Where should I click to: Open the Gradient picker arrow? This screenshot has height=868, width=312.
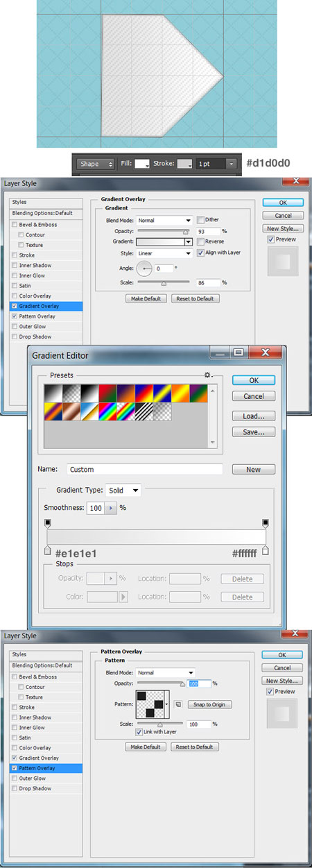(188, 242)
